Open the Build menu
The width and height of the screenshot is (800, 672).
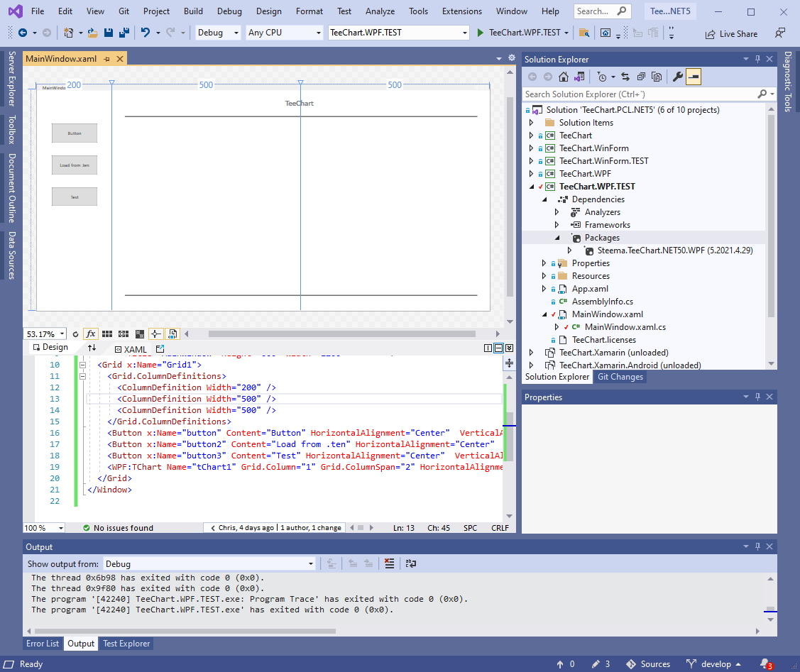coord(193,11)
